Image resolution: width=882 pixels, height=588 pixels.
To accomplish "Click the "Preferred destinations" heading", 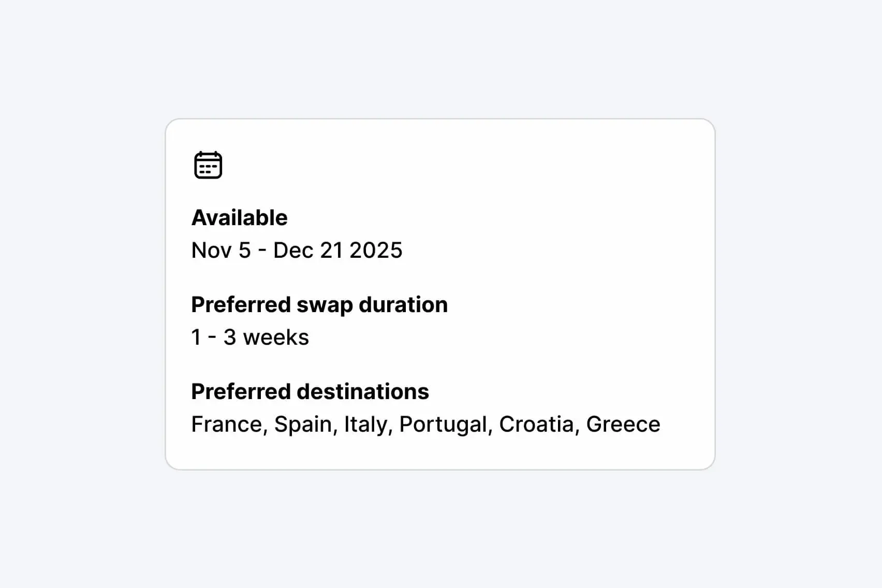I will (x=310, y=392).
